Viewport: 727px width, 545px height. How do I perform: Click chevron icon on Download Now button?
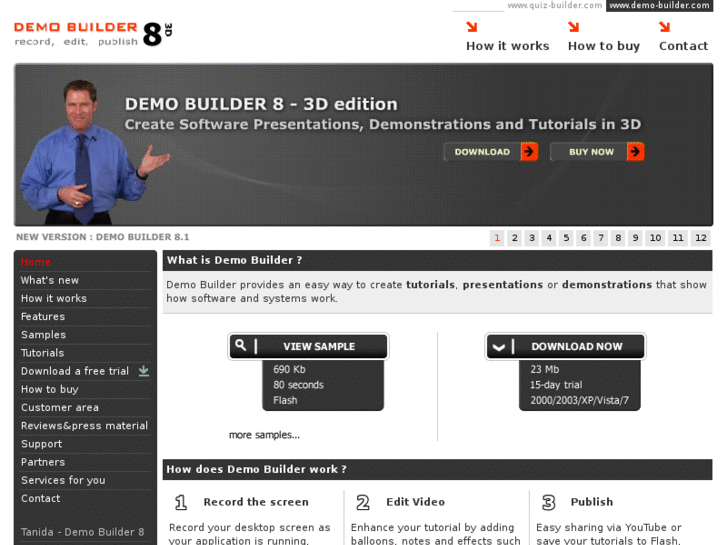coord(498,347)
